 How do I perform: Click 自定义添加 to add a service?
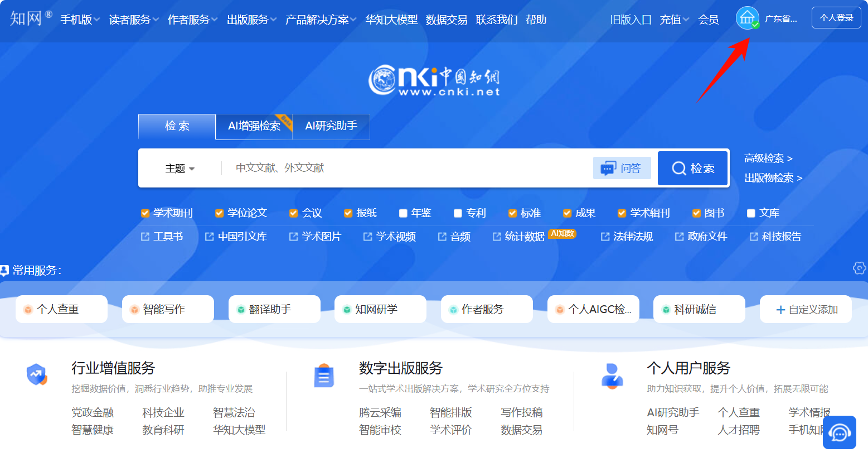pos(806,309)
